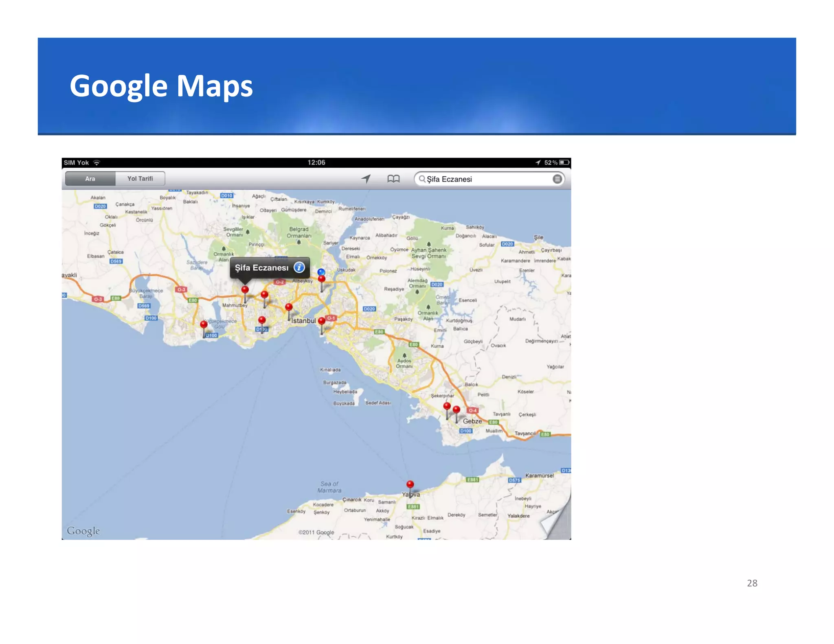The image size is (834, 644).
Task: Click the Büyükada island label
Action: (x=344, y=403)
